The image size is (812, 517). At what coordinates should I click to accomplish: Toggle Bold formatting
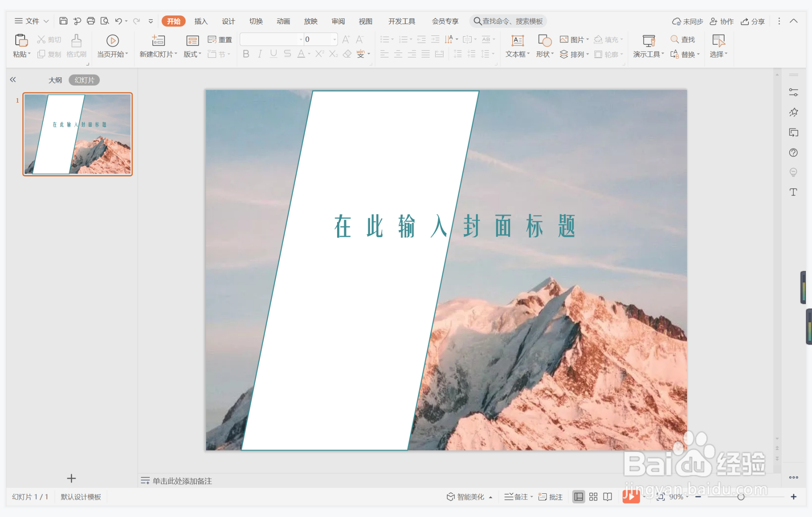246,54
